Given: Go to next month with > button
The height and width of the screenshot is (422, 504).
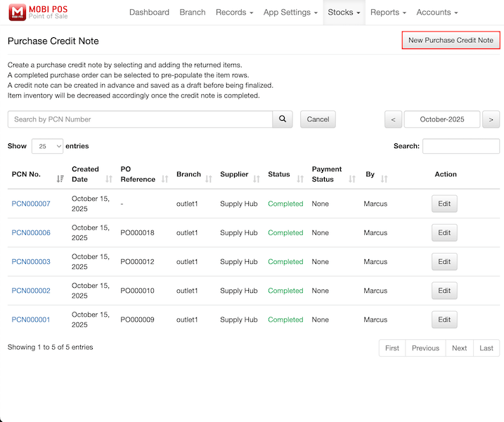Looking at the screenshot, I should coord(491,119).
